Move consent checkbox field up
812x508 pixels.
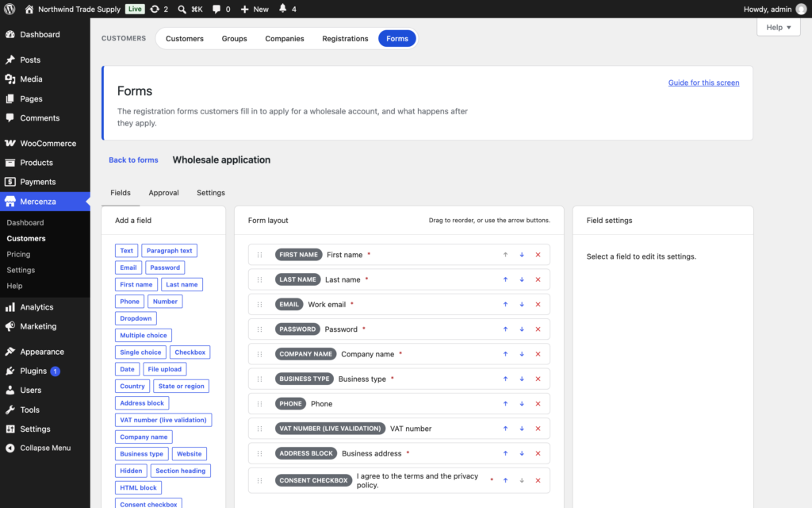505,480
